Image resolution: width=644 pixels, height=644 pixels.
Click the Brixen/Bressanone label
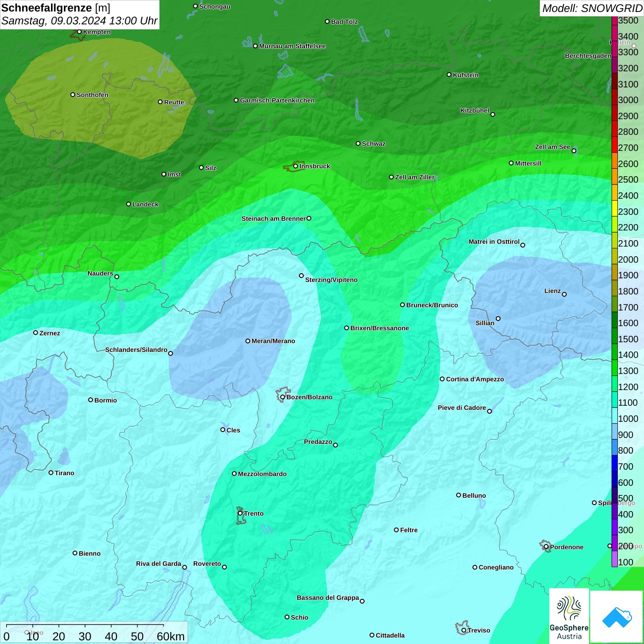click(379, 328)
